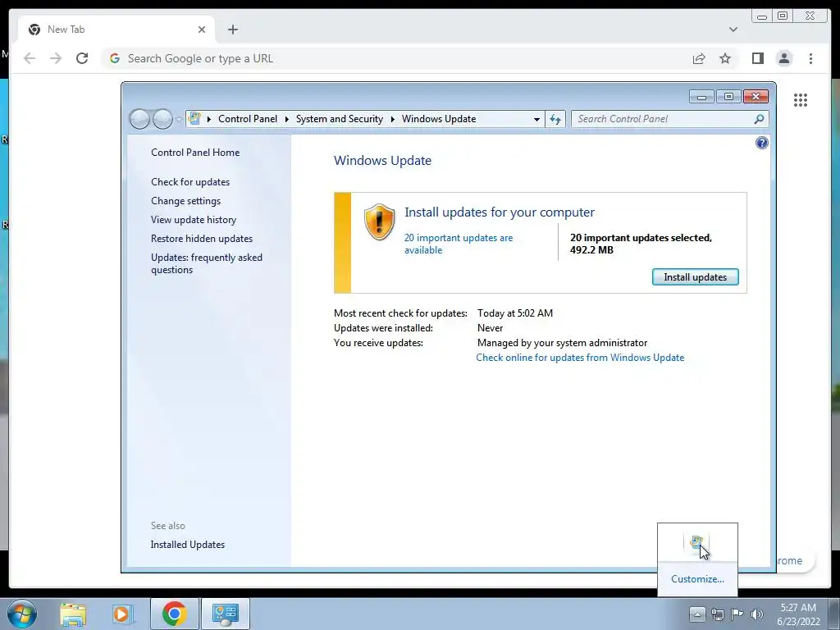Click the New Tab tab in Chrome
The height and width of the screenshot is (630, 840).
coord(116,30)
